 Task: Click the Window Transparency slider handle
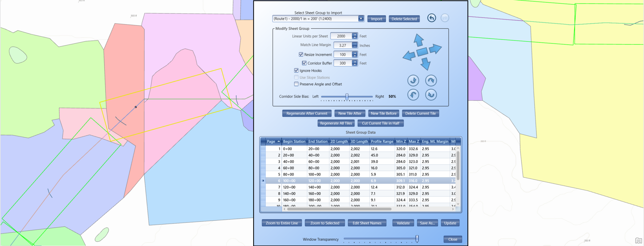pos(417,238)
